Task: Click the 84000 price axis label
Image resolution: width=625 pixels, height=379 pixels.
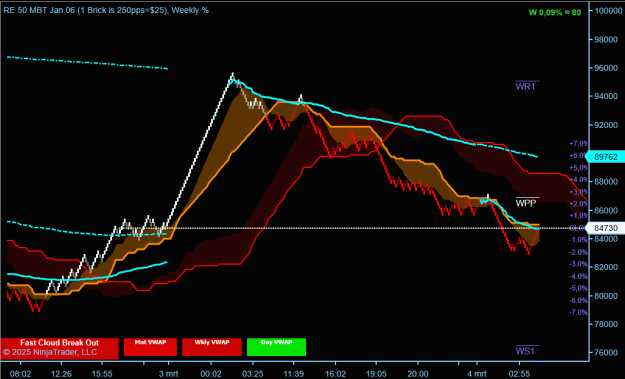Action: pos(606,239)
